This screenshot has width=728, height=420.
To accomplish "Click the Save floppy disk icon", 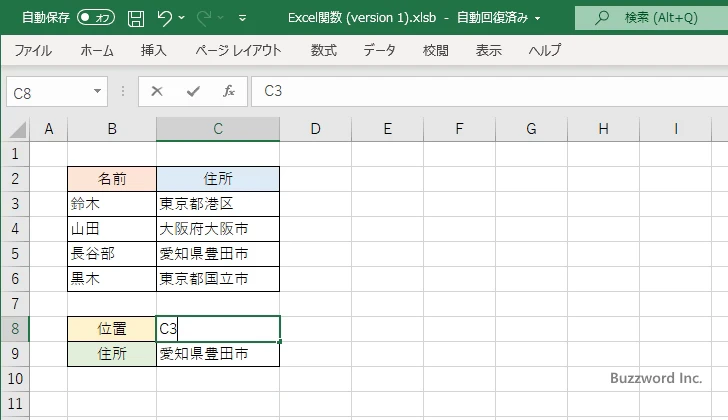I will click(136, 18).
